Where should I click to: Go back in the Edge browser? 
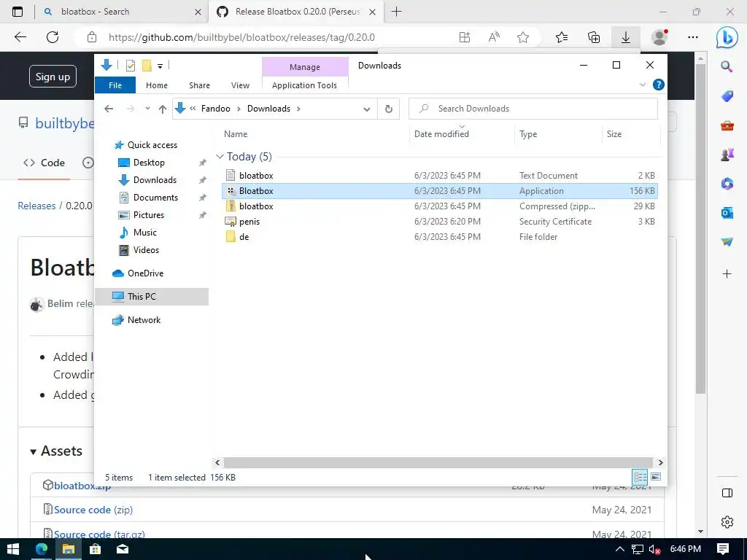[x=20, y=37]
